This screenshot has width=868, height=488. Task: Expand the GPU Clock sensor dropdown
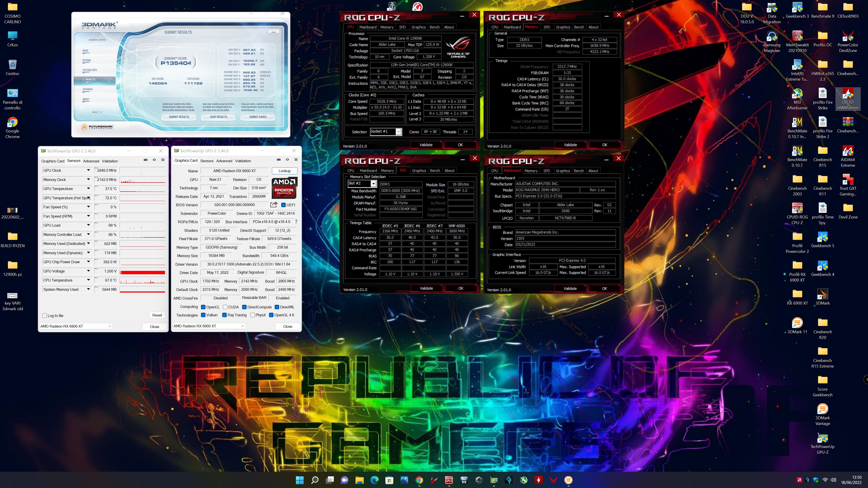pyautogui.click(x=88, y=170)
